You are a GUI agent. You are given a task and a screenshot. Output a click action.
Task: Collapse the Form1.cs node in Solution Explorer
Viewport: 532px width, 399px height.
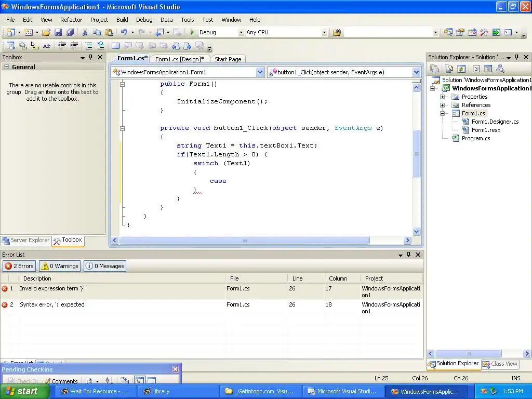(x=442, y=113)
